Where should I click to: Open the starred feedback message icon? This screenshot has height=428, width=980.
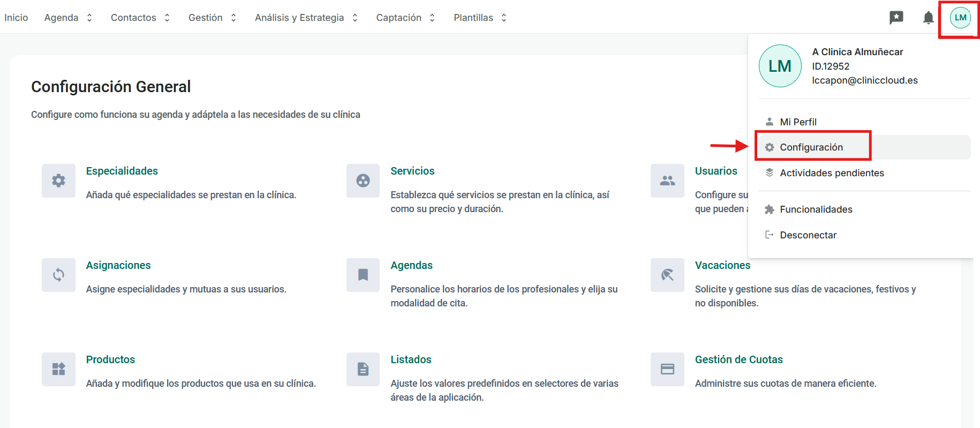pos(896,18)
